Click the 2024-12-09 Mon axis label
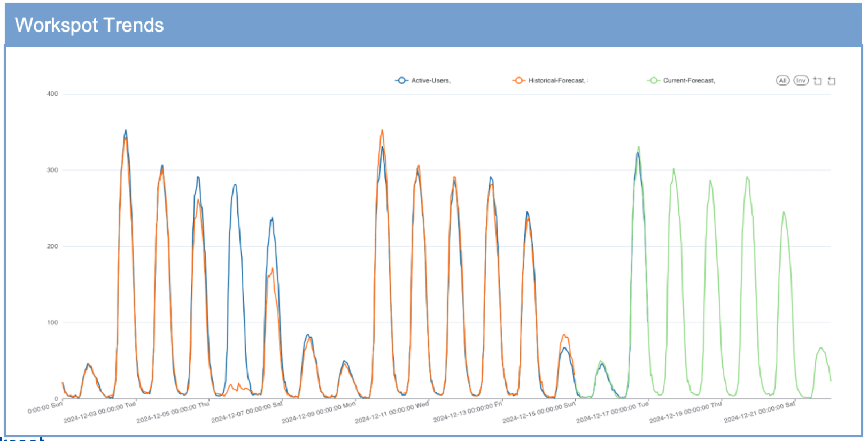This screenshot has height=441, width=868. (x=319, y=412)
